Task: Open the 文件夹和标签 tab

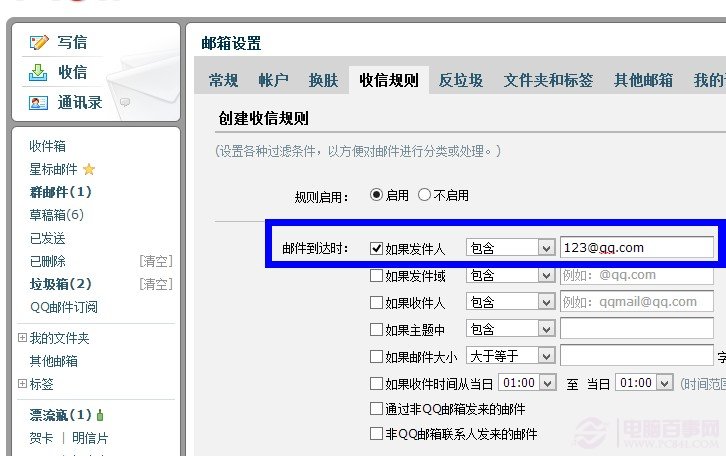Action: pos(548,80)
